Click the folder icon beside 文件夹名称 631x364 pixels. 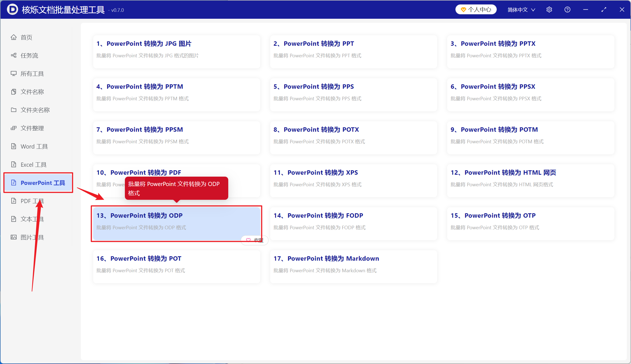coord(14,110)
